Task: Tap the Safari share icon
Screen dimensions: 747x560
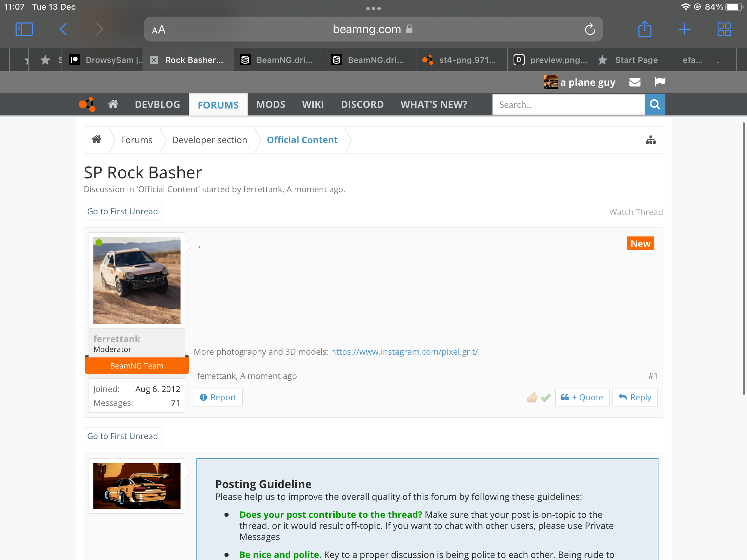Action: coord(645,29)
